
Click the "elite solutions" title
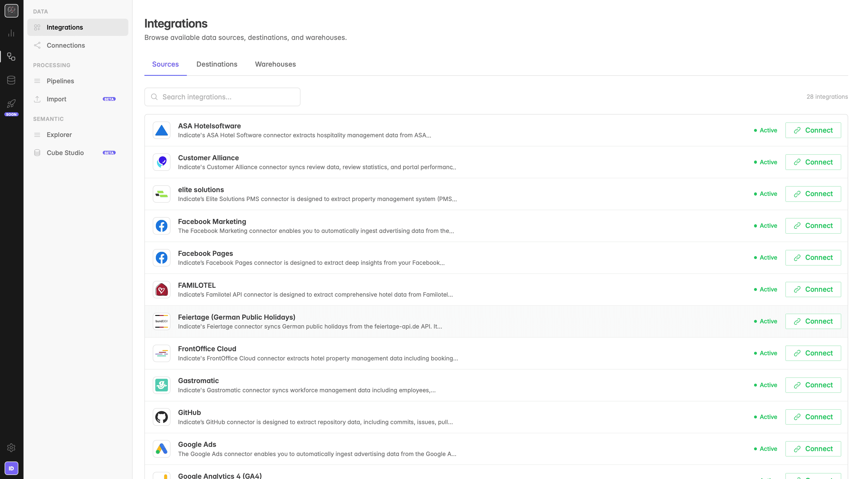click(201, 190)
